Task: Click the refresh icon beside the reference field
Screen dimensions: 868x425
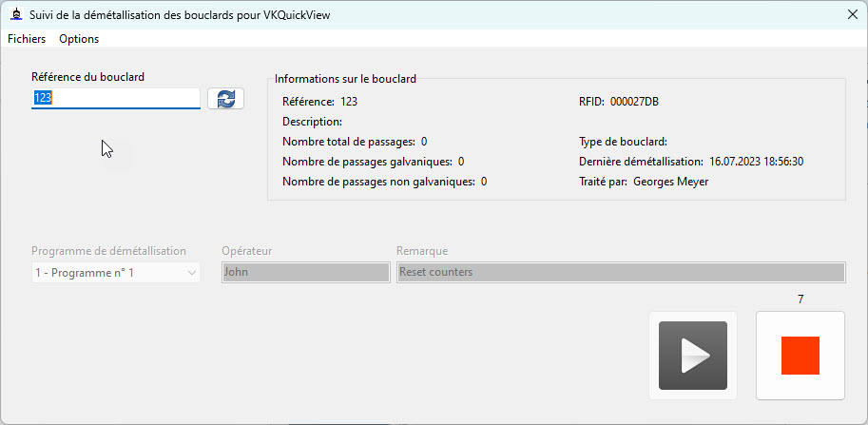Action: [x=225, y=99]
